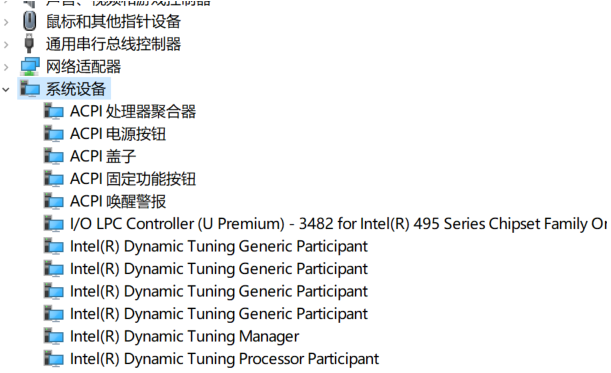
Task: Select ACPI 盖子 device
Action: pos(103,156)
